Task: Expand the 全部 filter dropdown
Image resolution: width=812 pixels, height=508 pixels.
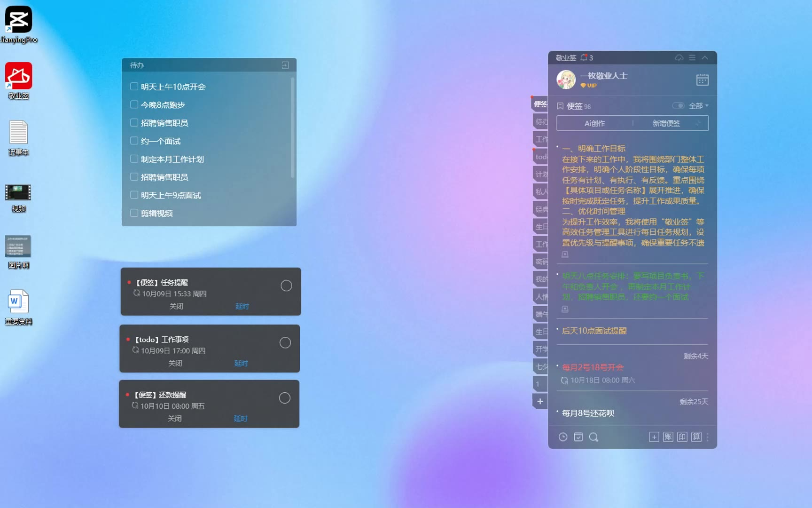Action: point(699,106)
